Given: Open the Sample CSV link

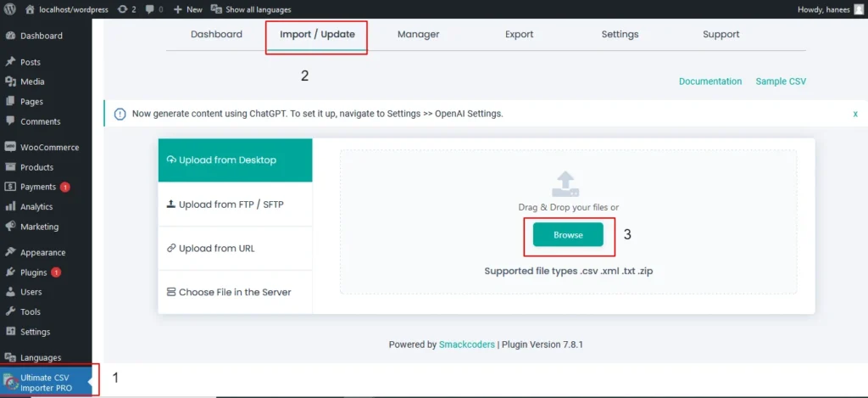Looking at the screenshot, I should click(x=781, y=81).
